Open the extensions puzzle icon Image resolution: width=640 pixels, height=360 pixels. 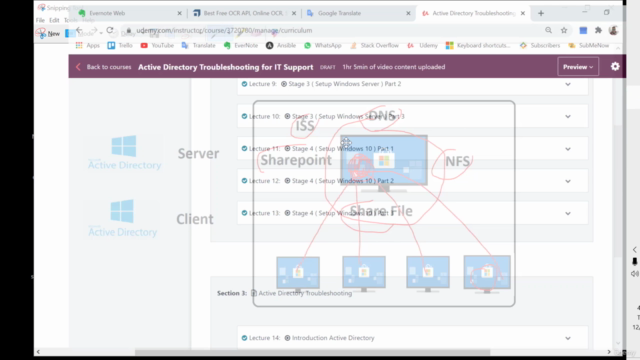pos(598,30)
